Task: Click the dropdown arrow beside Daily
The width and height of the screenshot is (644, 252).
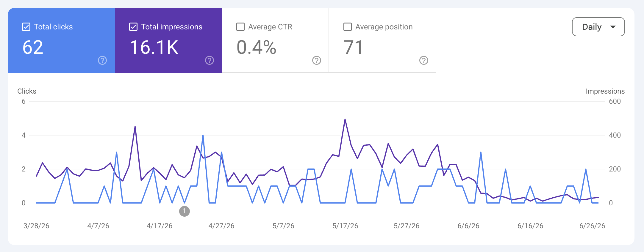Action: (x=613, y=27)
